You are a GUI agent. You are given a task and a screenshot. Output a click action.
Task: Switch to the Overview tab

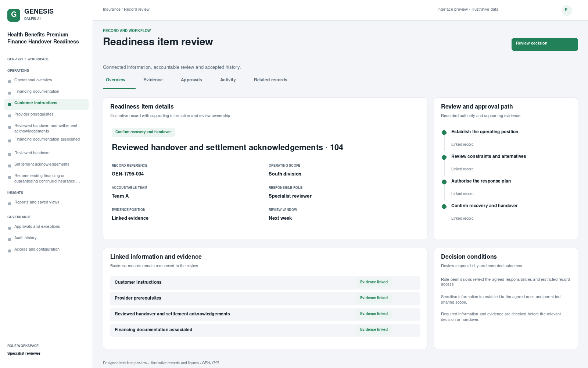(x=116, y=80)
